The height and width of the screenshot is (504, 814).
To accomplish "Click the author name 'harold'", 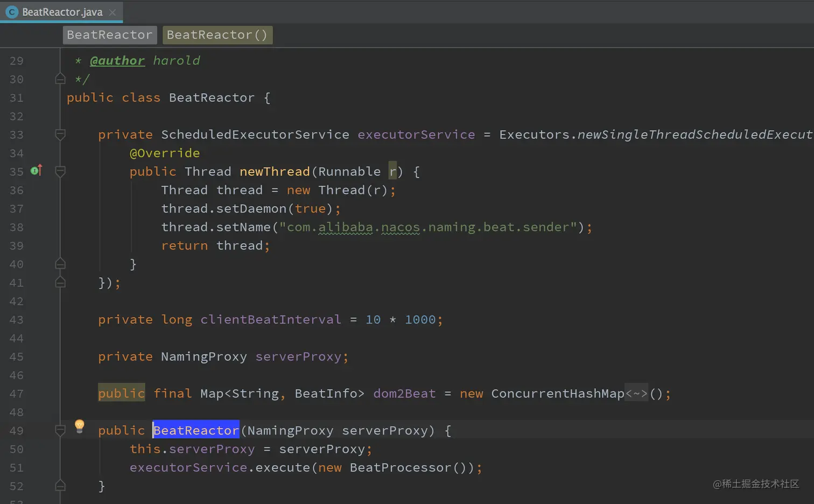I will (177, 61).
